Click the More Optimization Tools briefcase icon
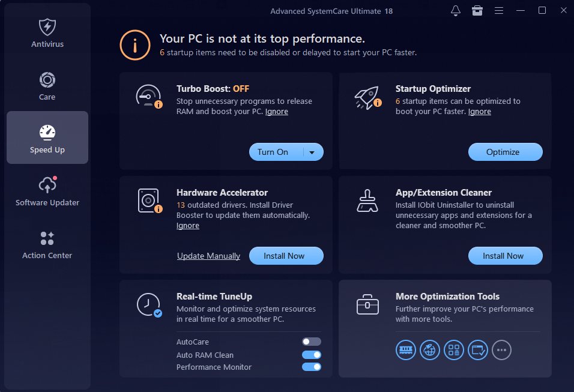574x392 pixels. [x=367, y=304]
